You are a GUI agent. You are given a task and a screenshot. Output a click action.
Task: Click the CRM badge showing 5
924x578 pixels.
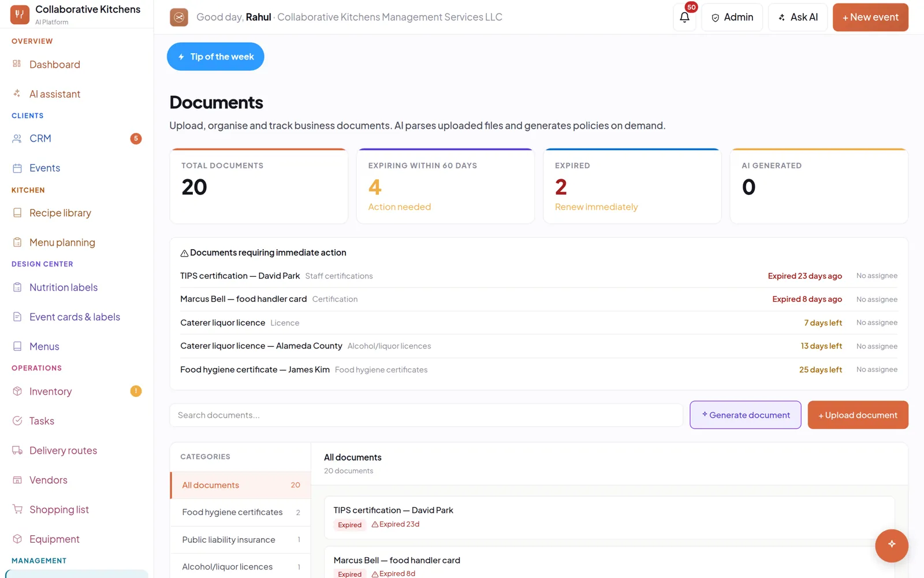(x=136, y=139)
